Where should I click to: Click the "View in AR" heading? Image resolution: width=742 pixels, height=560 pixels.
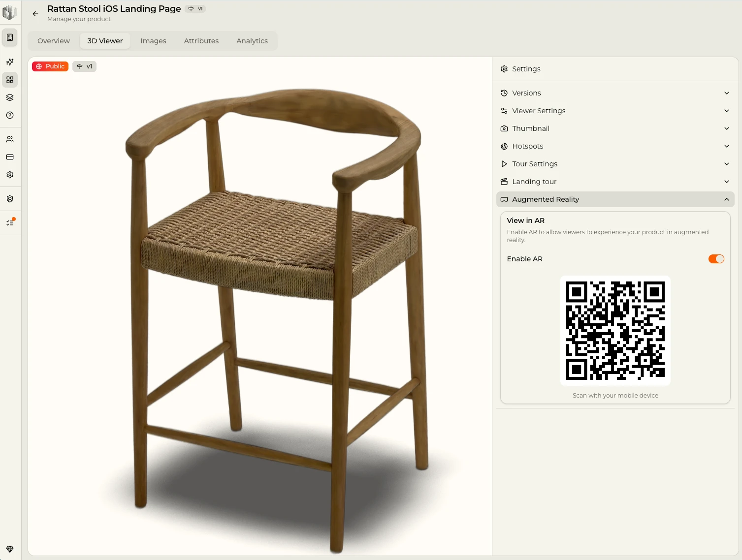tap(526, 220)
